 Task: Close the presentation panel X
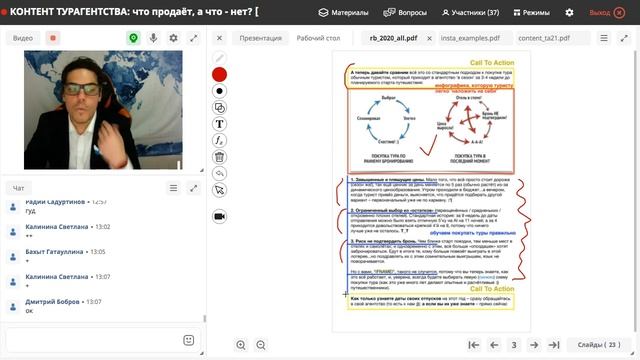(x=219, y=38)
